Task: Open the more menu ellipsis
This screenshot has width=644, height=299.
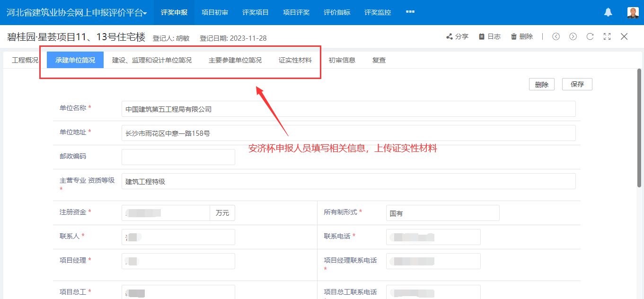Action: (x=410, y=12)
